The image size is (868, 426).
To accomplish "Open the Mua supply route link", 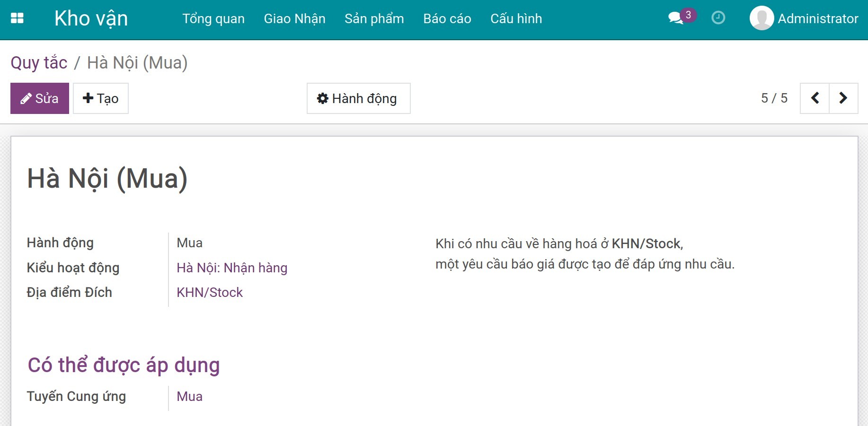I will [189, 396].
